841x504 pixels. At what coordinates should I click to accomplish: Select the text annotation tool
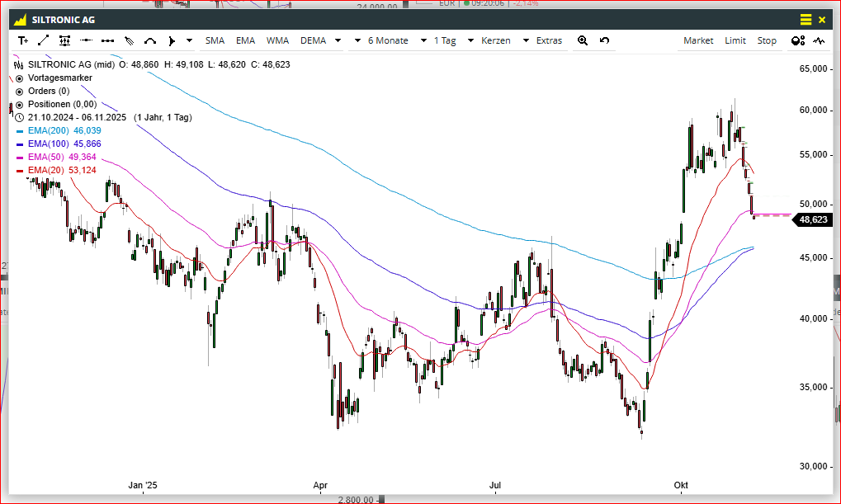coord(22,40)
